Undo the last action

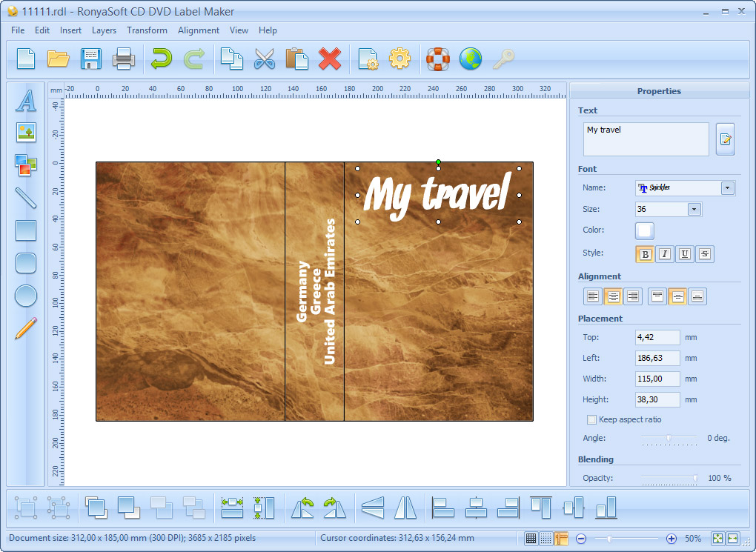161,59
